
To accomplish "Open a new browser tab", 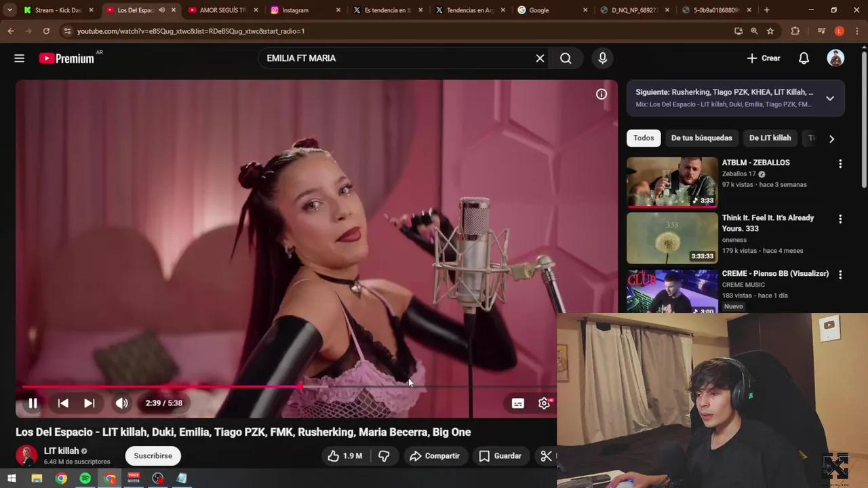I will coord(766,10).
